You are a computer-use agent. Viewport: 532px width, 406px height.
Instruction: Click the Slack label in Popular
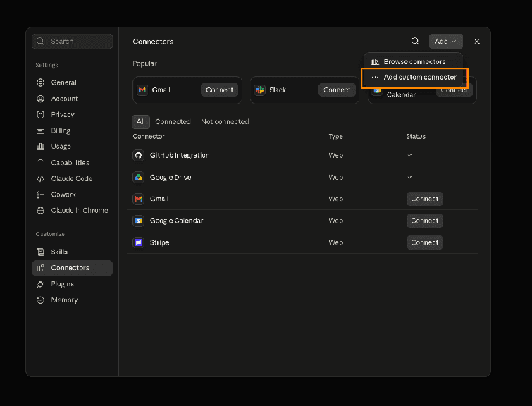coord(278,90)
